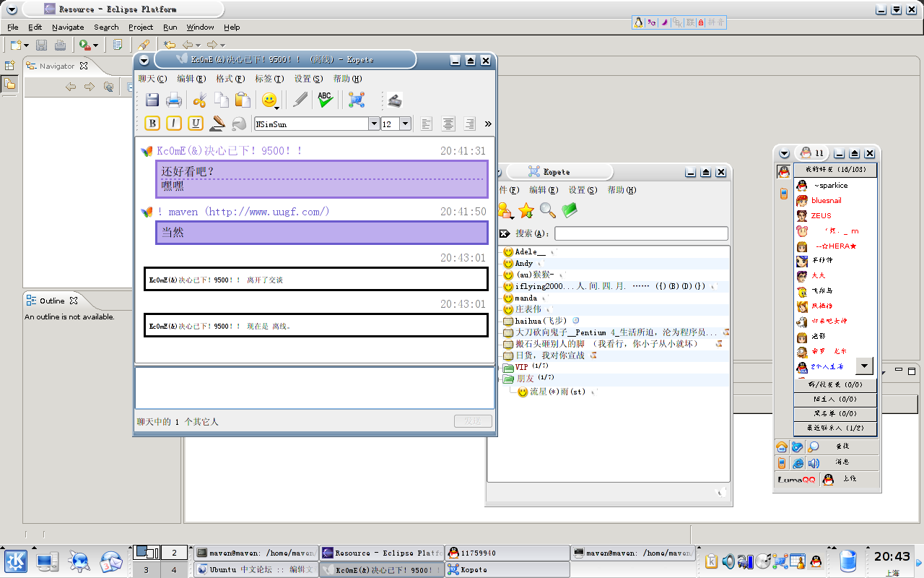Image resolution: width=924 pixels, height=578 pixels.
Task: Click the LumaQQ mobile phone tab icon
Action: coord(783,194)
